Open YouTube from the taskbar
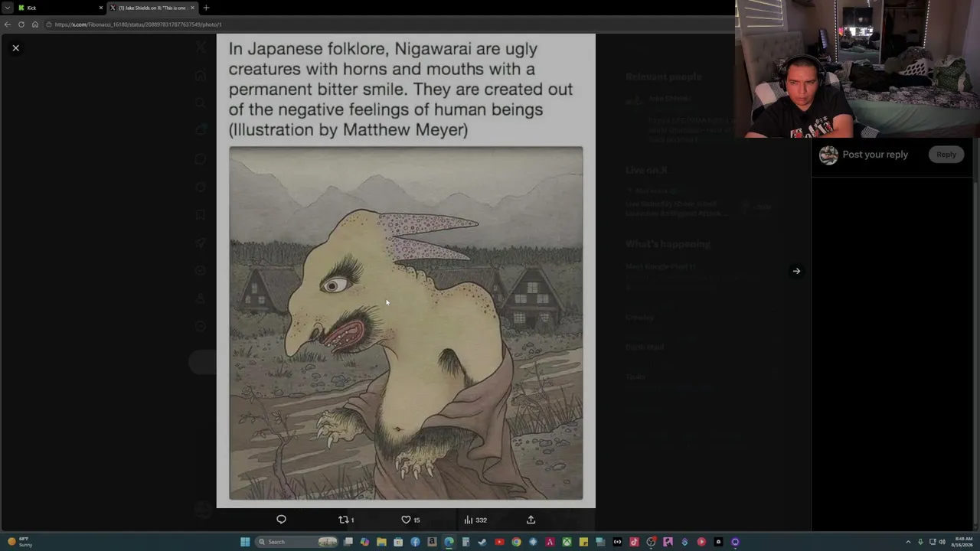Image resolution: width=980 pixels, height=551 pixels. [x=499, y=542]
